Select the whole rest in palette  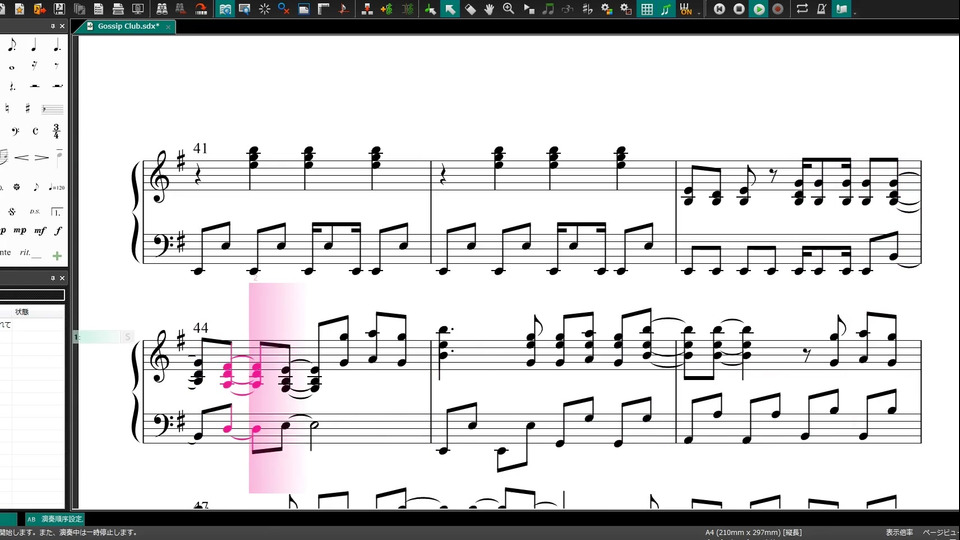[34, 86]
